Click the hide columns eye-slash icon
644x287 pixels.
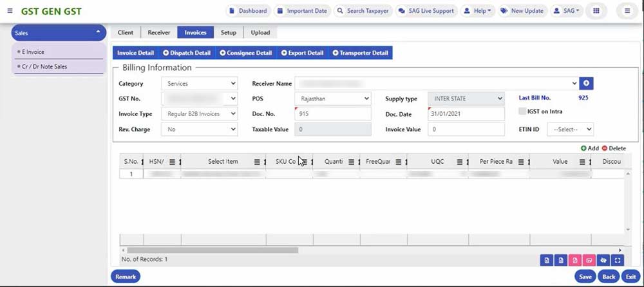click(x=603, y=260)
